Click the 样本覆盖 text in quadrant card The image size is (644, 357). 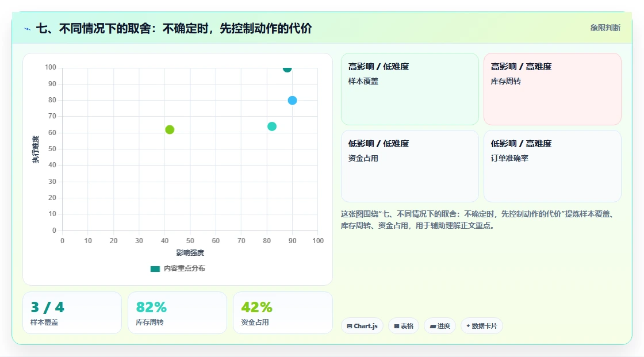click(363, 81)
